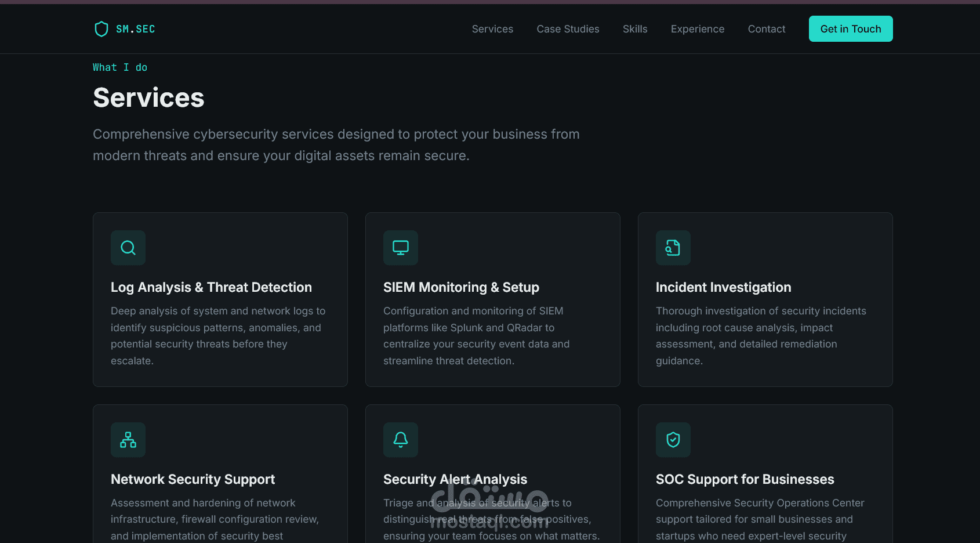Select the Log Analysis & Threat Detection heading
Screen dimensions: 980x543
pyautogui.click(x=211, y=287)
